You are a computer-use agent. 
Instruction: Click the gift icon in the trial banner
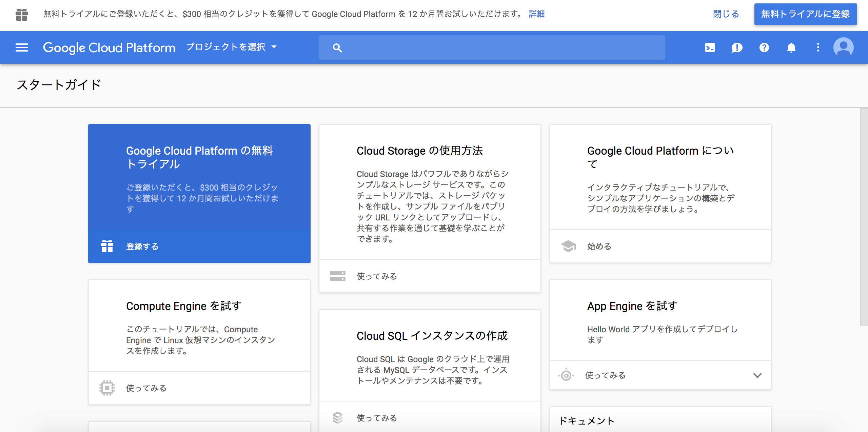(x=22, y=15)
